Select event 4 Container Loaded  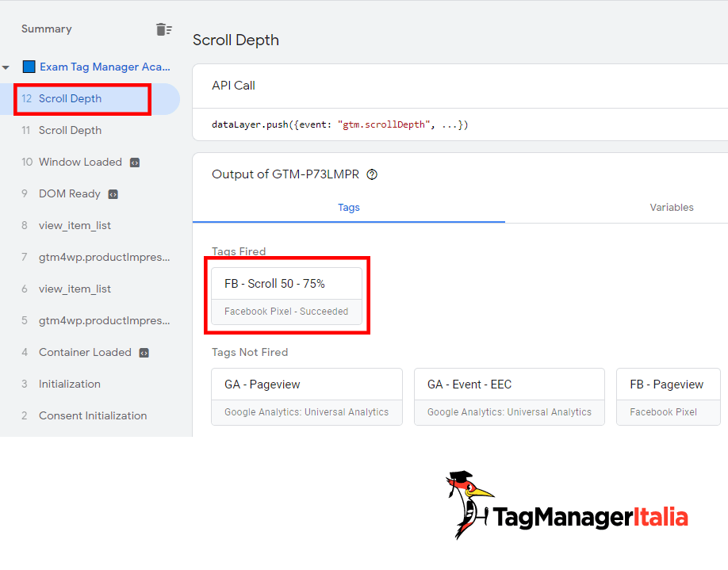[x=90, y=352]
